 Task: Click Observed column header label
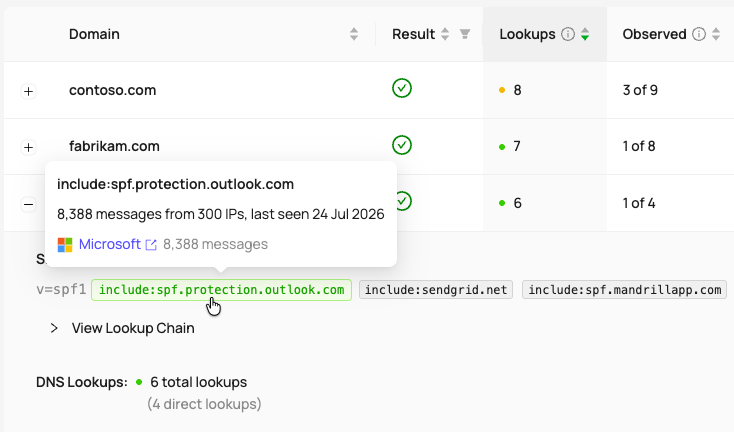[x=654, y=34]
